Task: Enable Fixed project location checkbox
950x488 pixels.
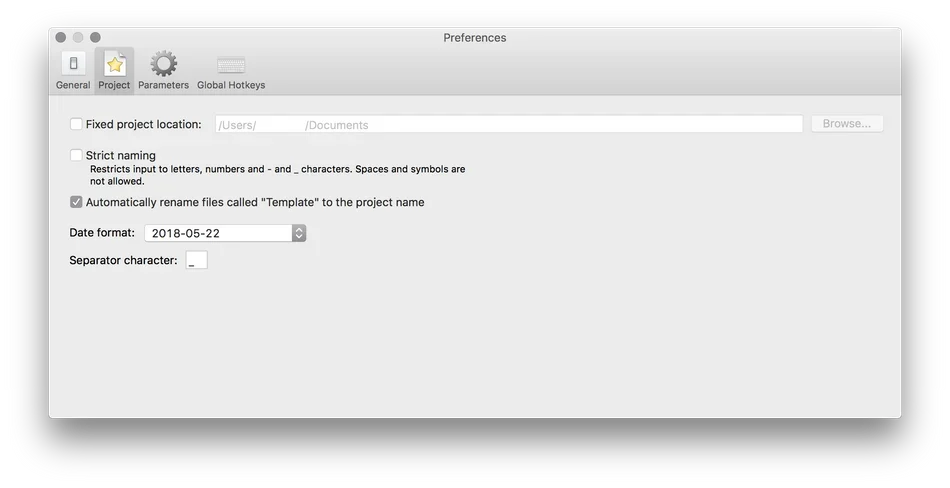Action: coord(76,124)
